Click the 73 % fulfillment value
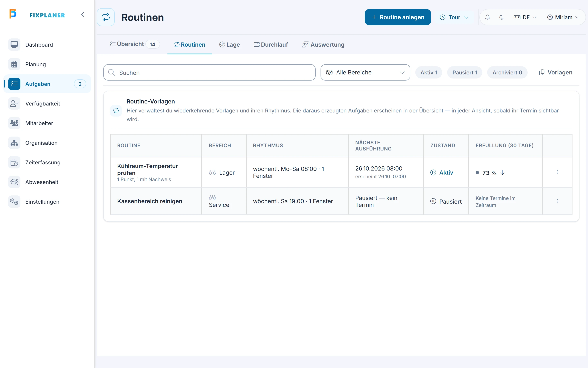This screenshot has width=588, height=368. pos(489,173)
